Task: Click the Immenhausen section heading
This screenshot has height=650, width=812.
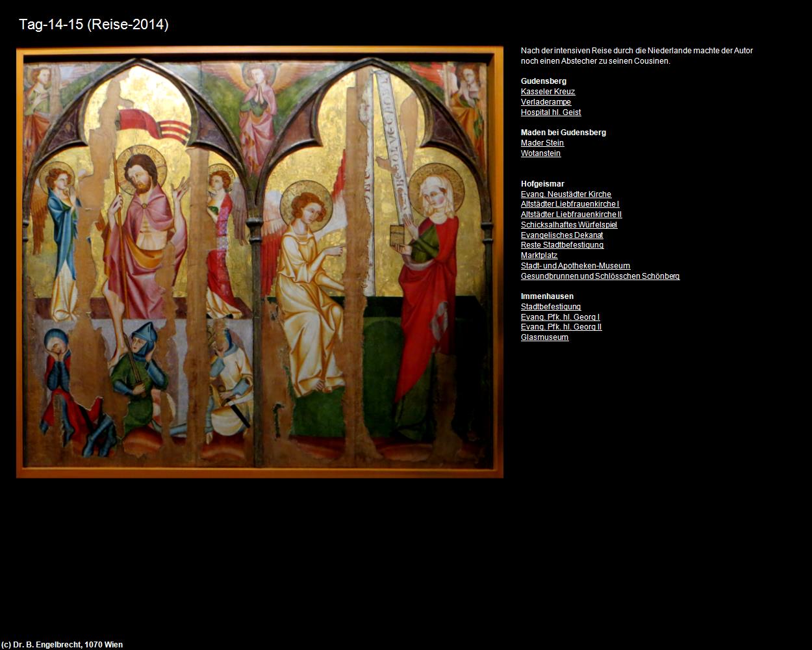Action: 547,296
